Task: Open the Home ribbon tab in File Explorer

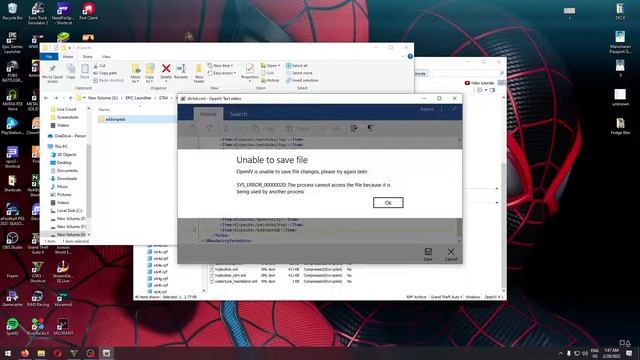Action: click(68, 56)
